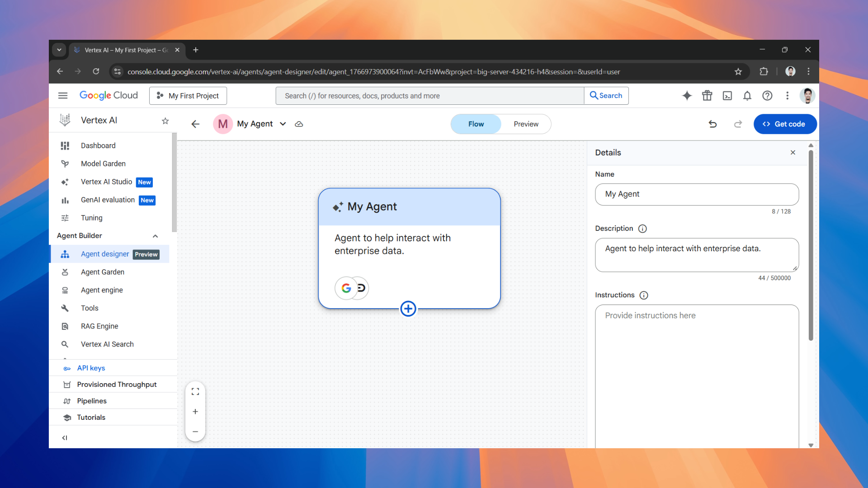The width and height of the screenshot is (868, 488).
Task: Switch to the Preview toggle view
Action: (x=525, y=124)
